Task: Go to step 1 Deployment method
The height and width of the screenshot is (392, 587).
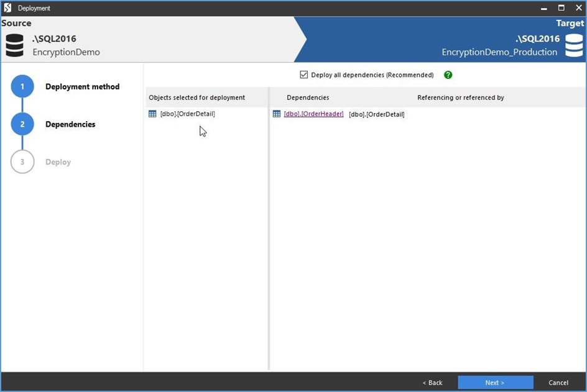Action: pos(82,87)
